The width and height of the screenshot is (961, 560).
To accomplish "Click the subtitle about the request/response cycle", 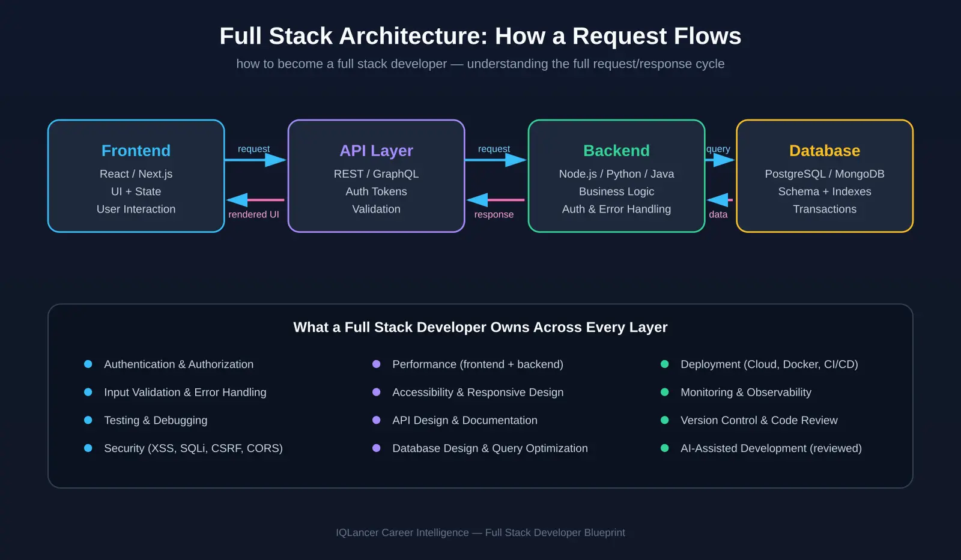I will [480, 64].
